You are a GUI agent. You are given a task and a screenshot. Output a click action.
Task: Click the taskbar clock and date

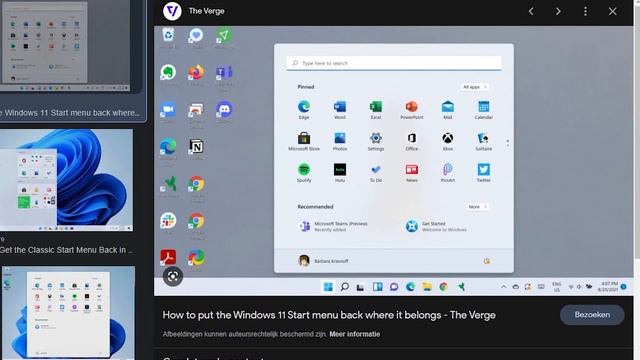609,287
